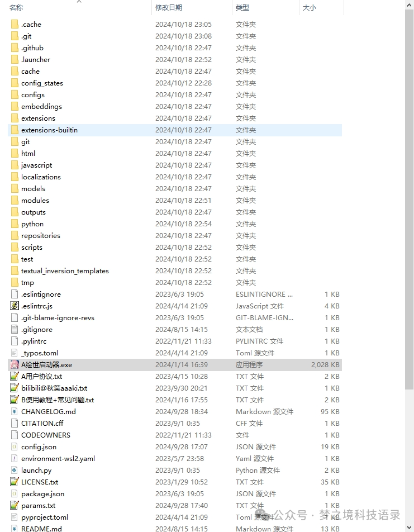The height and width of the screenshot is (532, 414).
Task: Click the _typos.toml file icon
Action: [x=15, y=353]
